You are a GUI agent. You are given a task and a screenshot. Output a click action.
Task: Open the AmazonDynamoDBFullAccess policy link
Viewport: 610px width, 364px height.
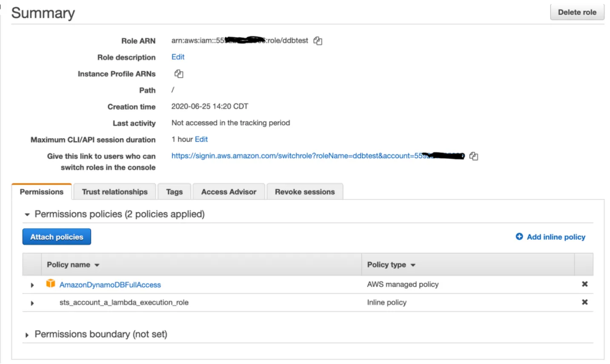click(x=110, y=285)
